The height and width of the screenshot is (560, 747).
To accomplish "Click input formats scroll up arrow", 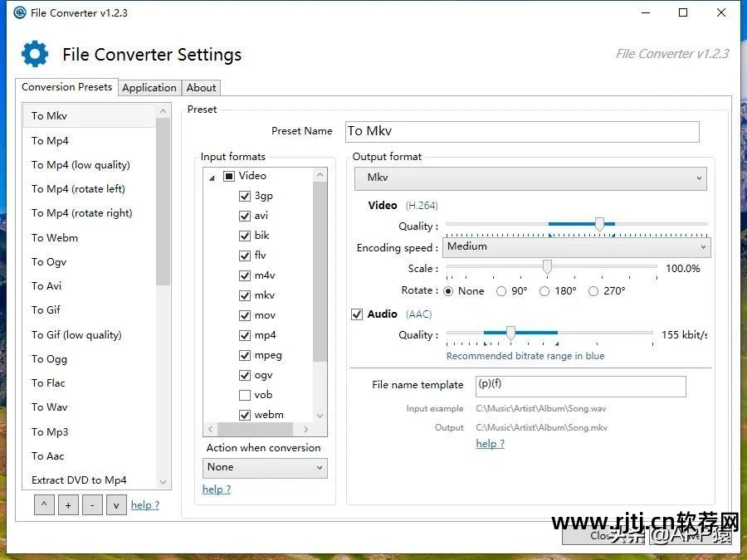I will coord(320,175).
